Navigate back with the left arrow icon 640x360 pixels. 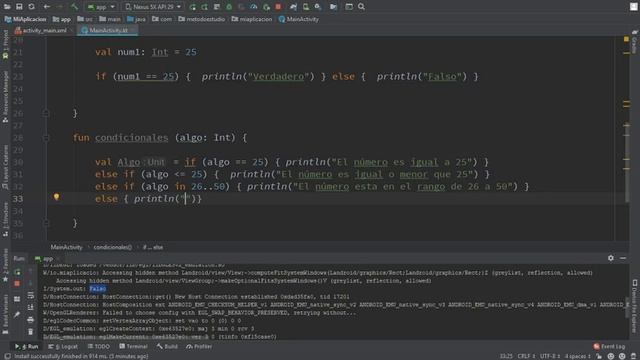click(x=47, y=7)
